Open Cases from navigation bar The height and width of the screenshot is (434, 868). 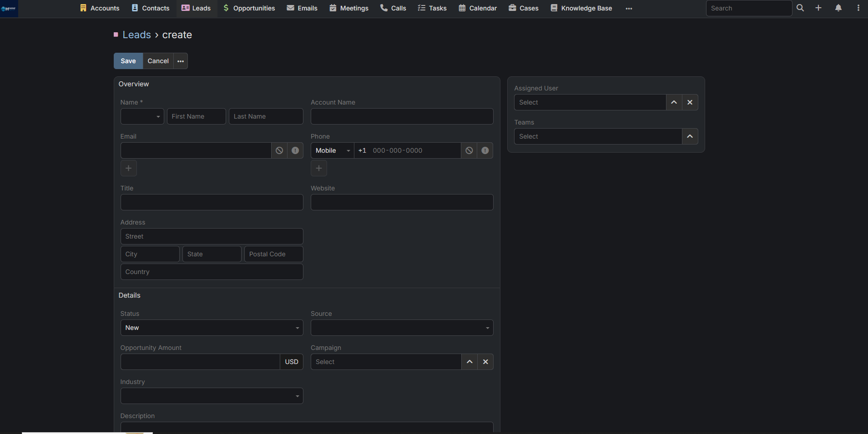tap(524, 8)
